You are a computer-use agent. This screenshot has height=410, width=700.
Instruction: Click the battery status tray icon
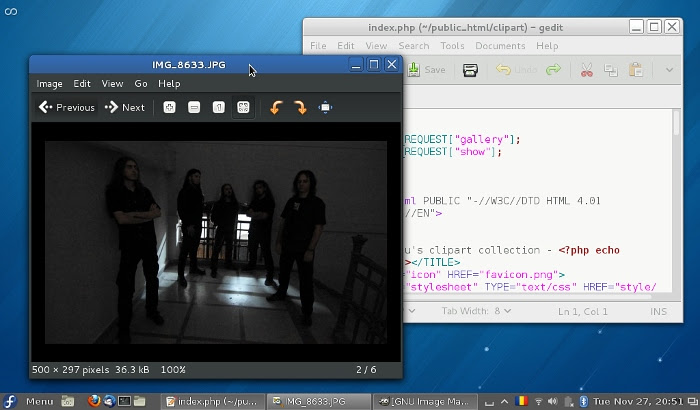[569, 402]
